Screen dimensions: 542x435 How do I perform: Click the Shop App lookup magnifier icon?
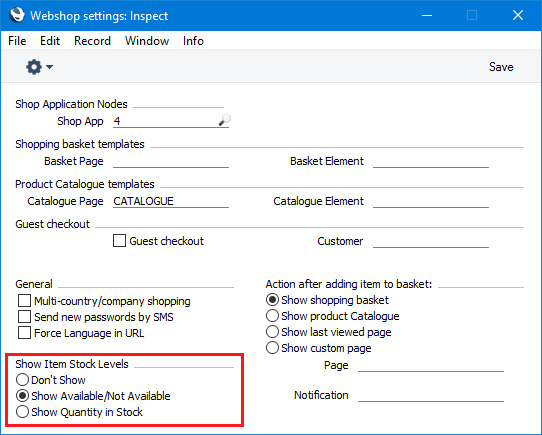point(225,120)
